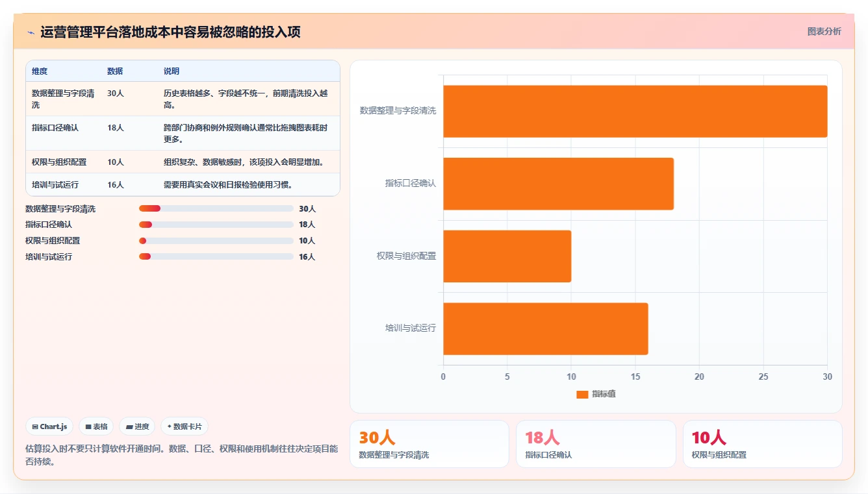The image size is (868, 494).
Task: Click the y-axis label 培训与试运行
Action: click(x=411, y=328)
